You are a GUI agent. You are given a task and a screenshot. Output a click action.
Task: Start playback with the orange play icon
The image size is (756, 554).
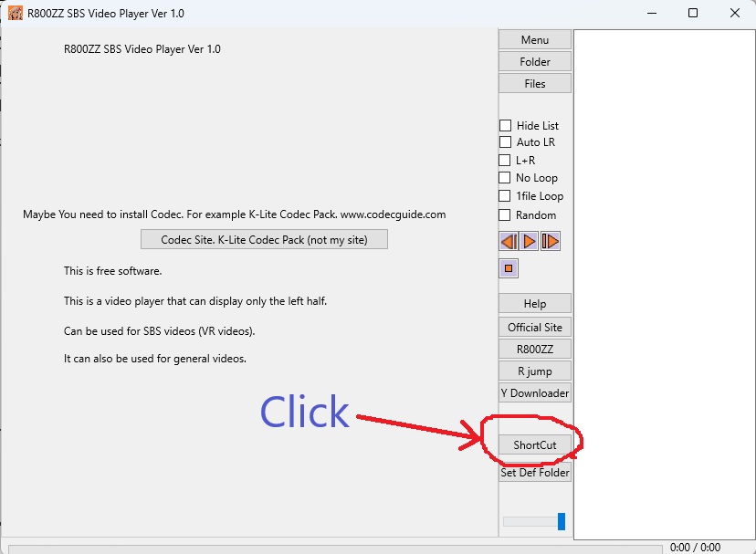tap(529, 241)
